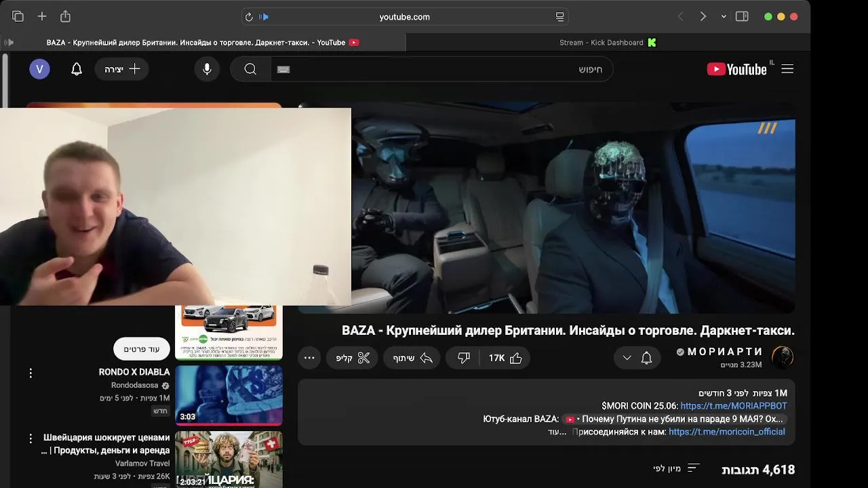Image resolution: width=868 pixels, height=488 pixels.
Task: Focus the חיפוש search field
Action: pos(441,69)
